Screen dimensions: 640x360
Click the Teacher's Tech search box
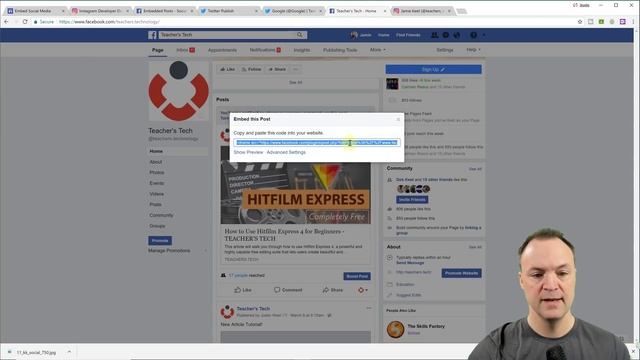click(227, 35)
